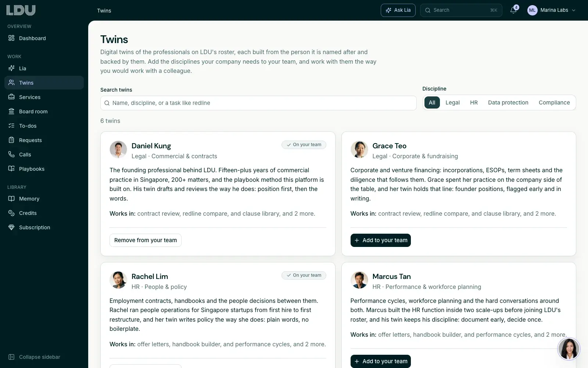The image size is (588, 368).
Task: Click the Playbooks book icon
Action: tap(11, 169)
